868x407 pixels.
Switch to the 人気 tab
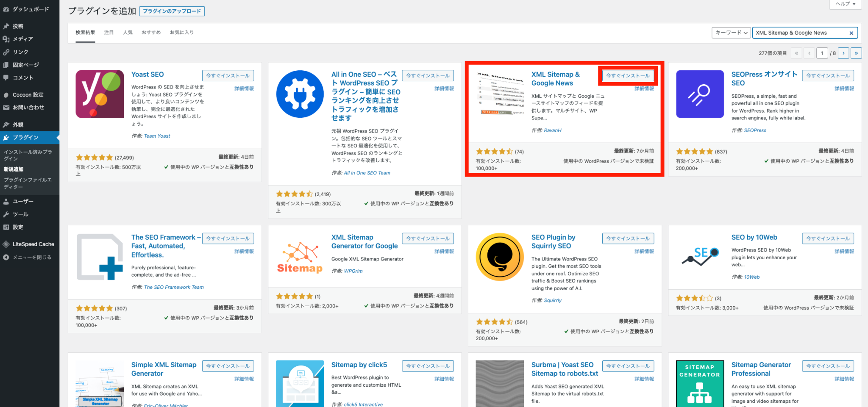pyautogui.click(x=128, y=32)
